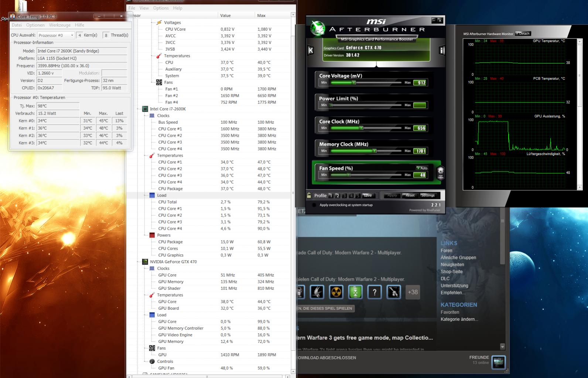588x378 pixels.
Task: Open the Werkzeuge menu in Core Temp
Action: (59, 25)
